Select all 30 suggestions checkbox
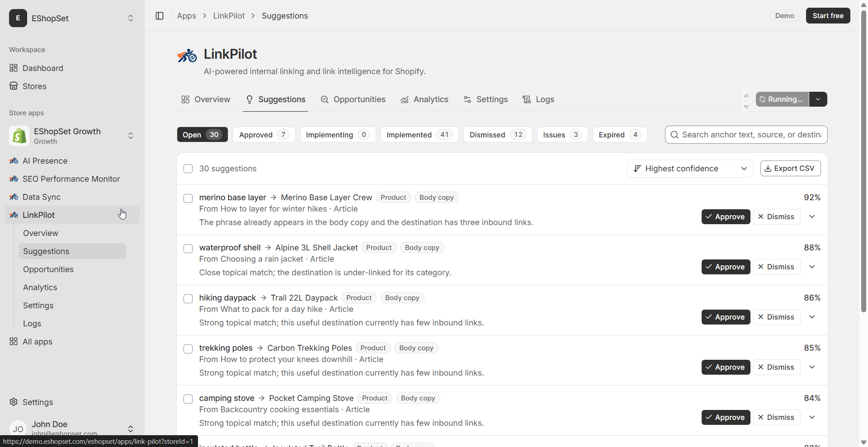Viewport: 868px width, 447px height. pos(188,169)
